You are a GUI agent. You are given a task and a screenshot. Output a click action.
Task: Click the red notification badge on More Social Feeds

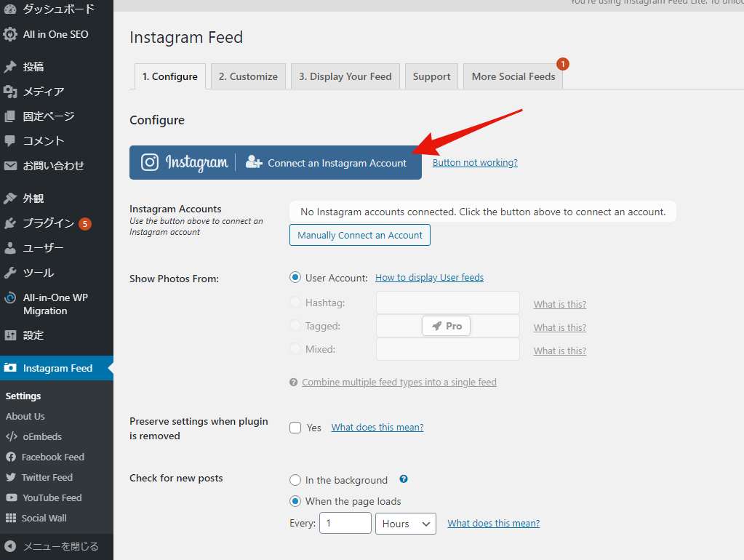563,64
